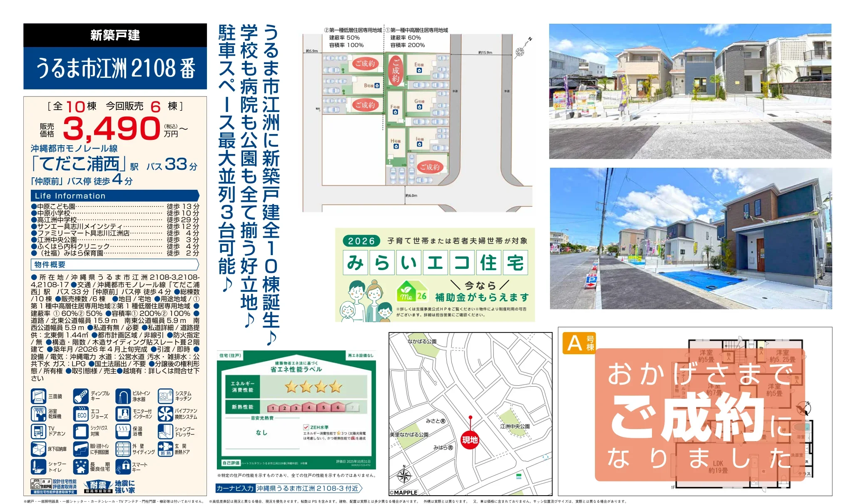Click the みらいエコ住宅 banner title

tap(435, 263)
